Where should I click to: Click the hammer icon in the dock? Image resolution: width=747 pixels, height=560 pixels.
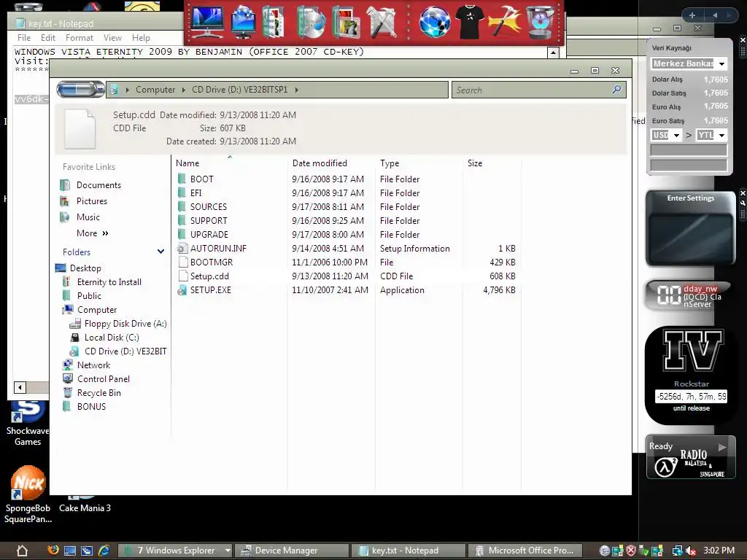tap(505, 22)
